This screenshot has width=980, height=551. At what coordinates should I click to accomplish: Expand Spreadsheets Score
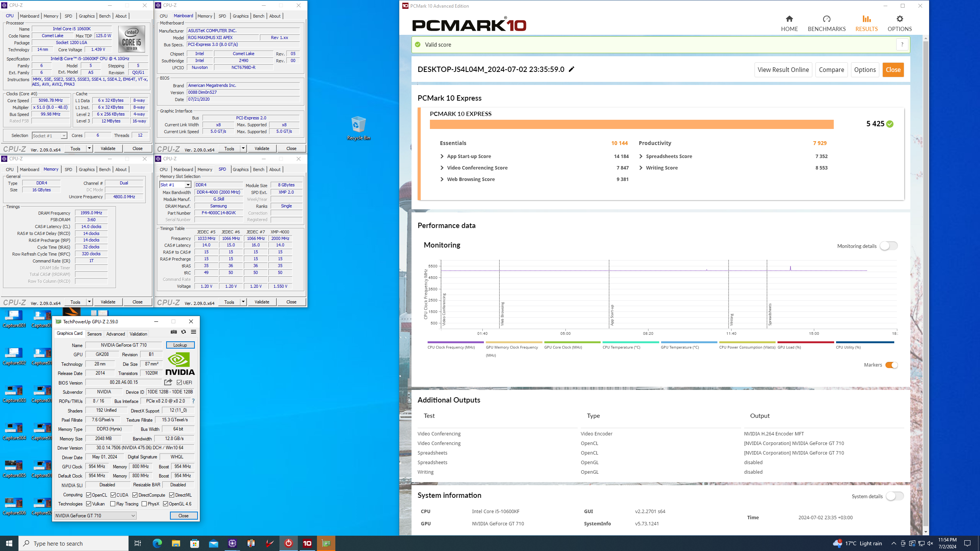pos(641,156)
